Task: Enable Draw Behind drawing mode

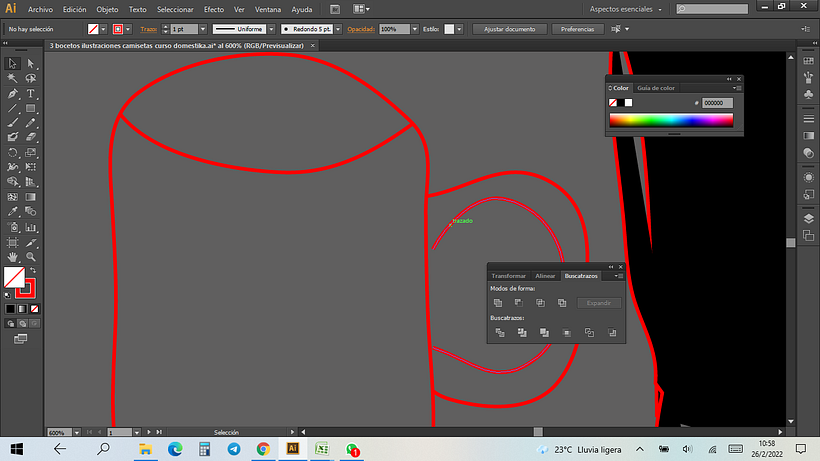Action: click(22, 324)
